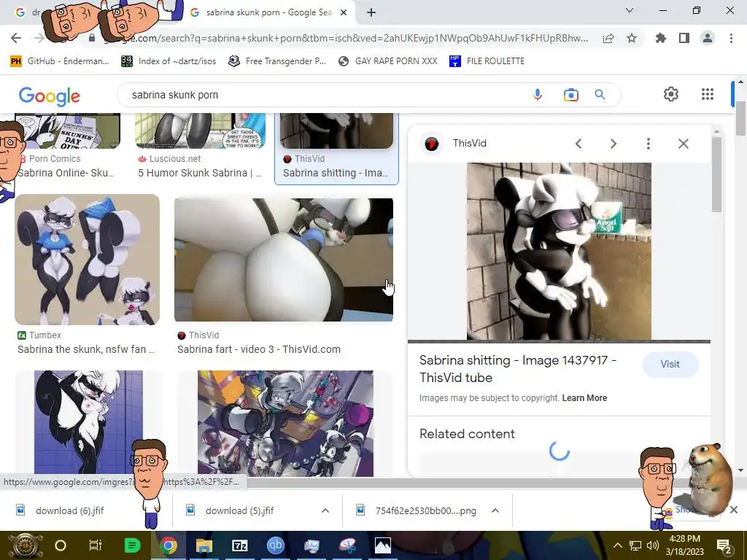Open the GitHub - Enderman bookmark
This screenshot has height=560, width=747.
point(60,61)
